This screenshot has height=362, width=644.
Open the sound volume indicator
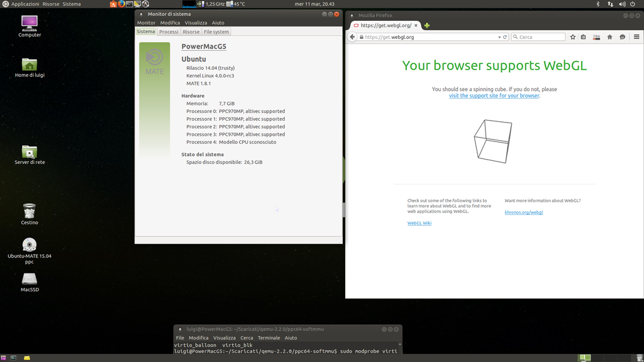(622, 4)
